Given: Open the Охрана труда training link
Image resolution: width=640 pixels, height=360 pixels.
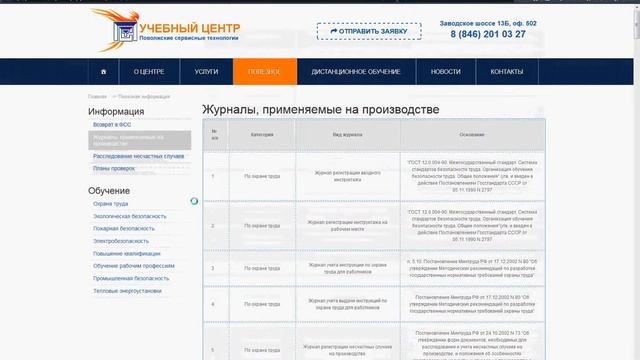Looking at the screenshot, I should [x=111, y=204].
